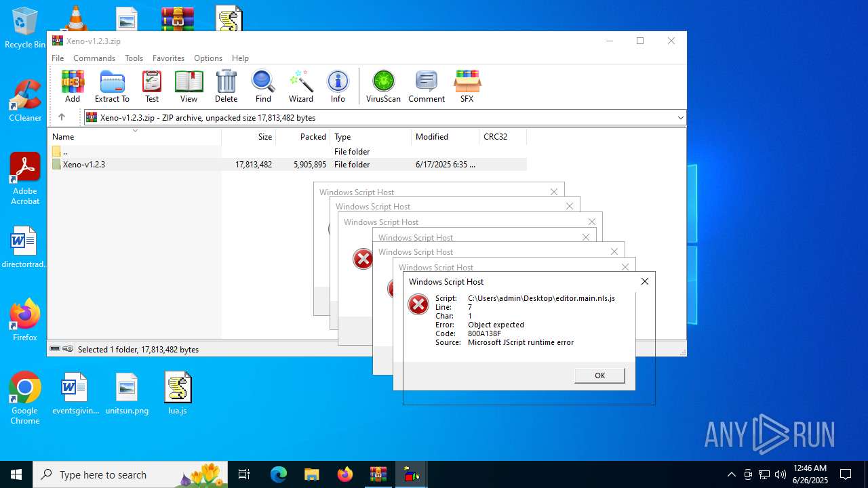This screenshot has width=868, height=488.
Task: Run the Test archive tool
Action: 152,86
